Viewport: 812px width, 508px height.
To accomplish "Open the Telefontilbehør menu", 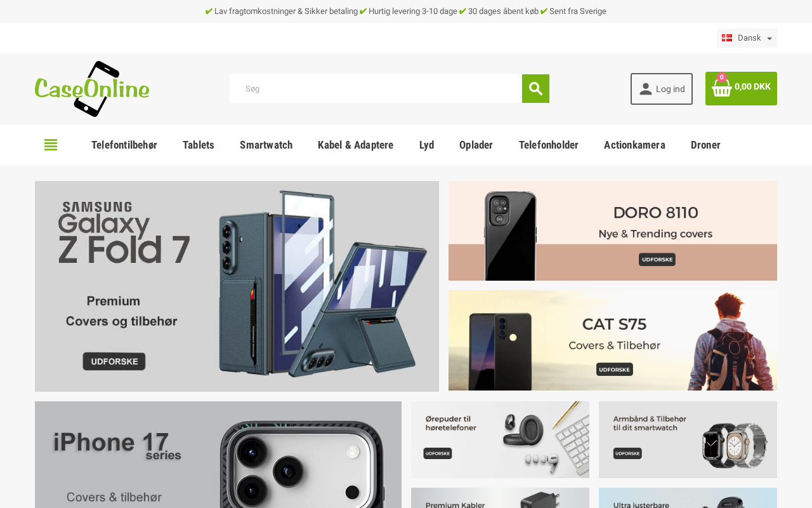I will (x=124, y=145).
